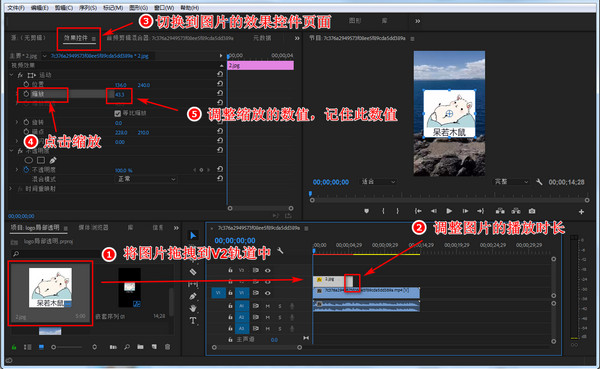Click the scale value field
Viewport: 600px width, 369px height.
pyautogui.click(x=119, y=95)
